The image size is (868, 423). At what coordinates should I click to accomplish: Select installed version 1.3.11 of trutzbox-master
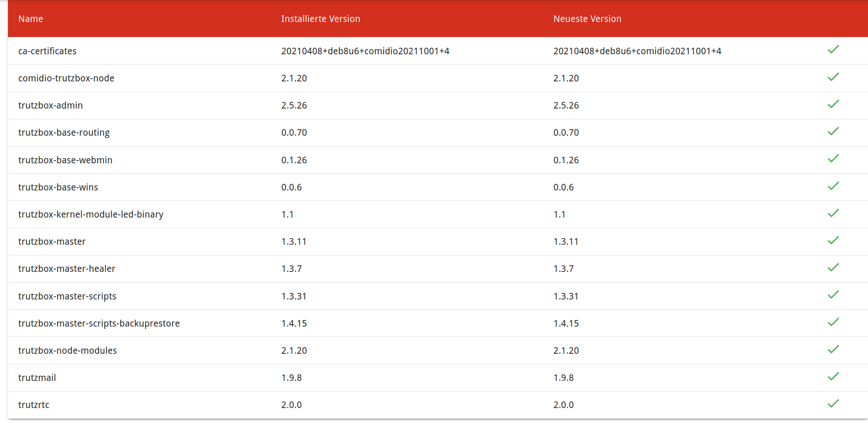click(x=294, y=241)
